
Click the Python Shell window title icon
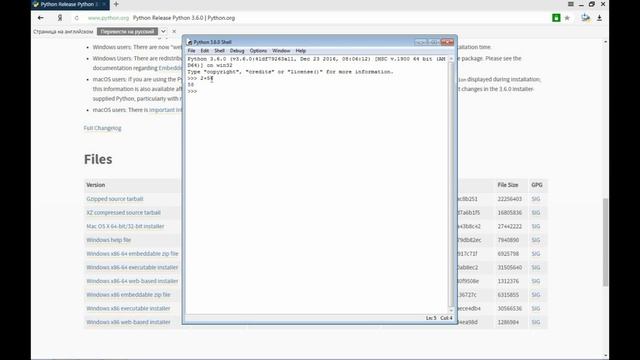pyautogui.click(x=189, y=42)
